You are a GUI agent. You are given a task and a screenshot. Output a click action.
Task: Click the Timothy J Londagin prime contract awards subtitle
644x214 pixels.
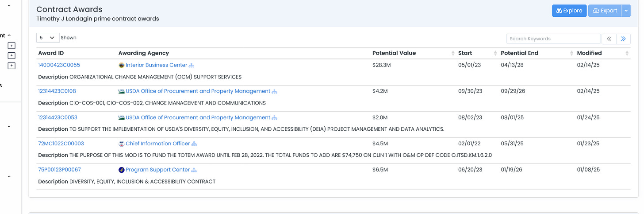pyautogui.click(x=98, y=19)
